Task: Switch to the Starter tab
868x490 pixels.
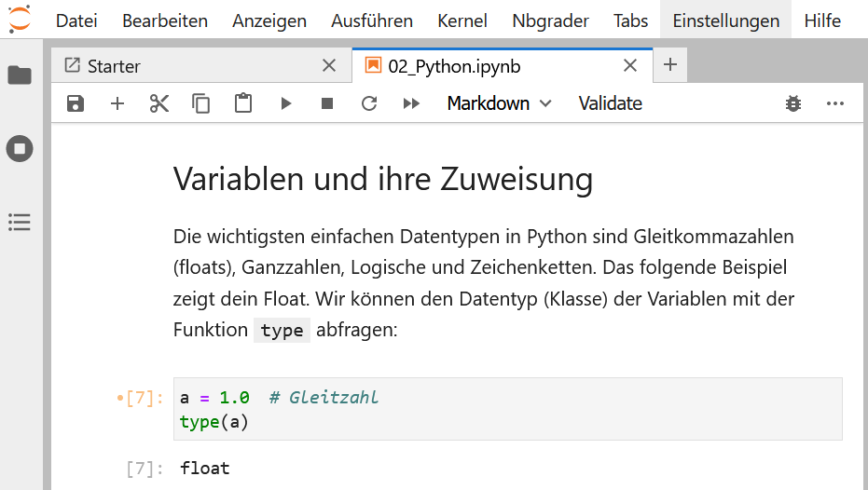Action: click(114, 66)
